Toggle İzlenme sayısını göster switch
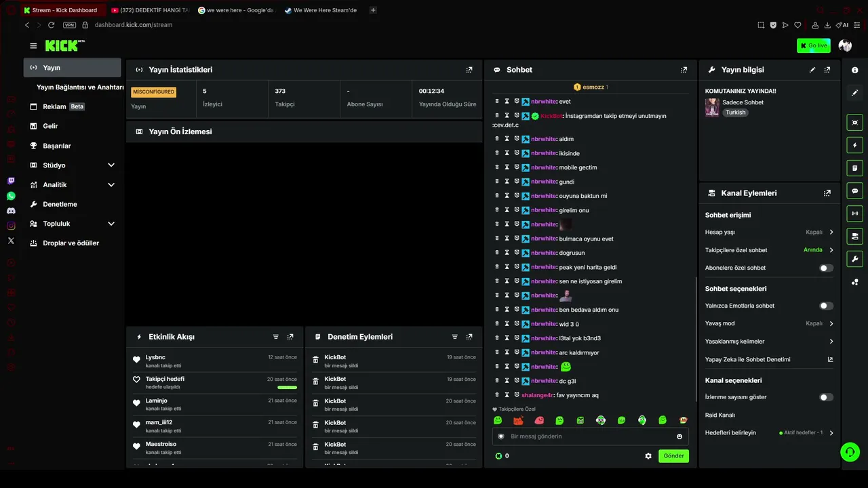 pyautogui.click(x=826, y=397)
